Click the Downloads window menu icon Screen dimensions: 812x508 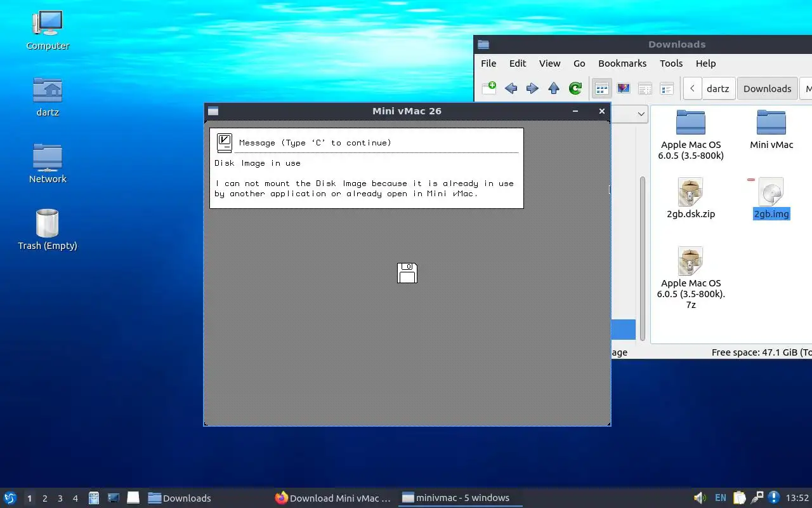pos(483,44)
